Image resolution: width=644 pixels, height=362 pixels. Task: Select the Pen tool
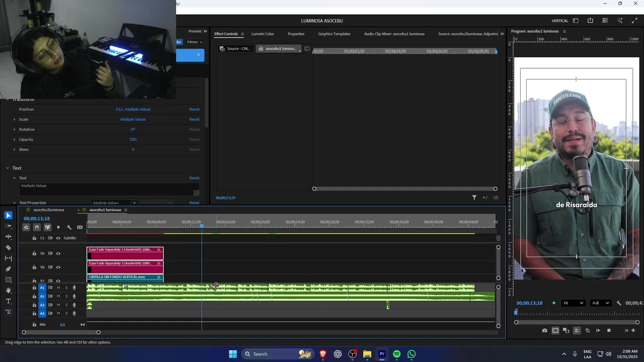(9, 269)
